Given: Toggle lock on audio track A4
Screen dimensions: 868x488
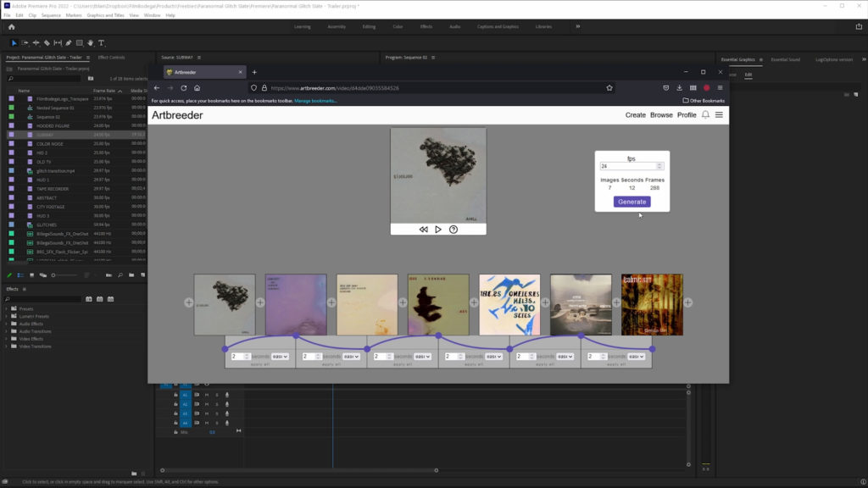Looking at the screenshot, I should 176,424.
